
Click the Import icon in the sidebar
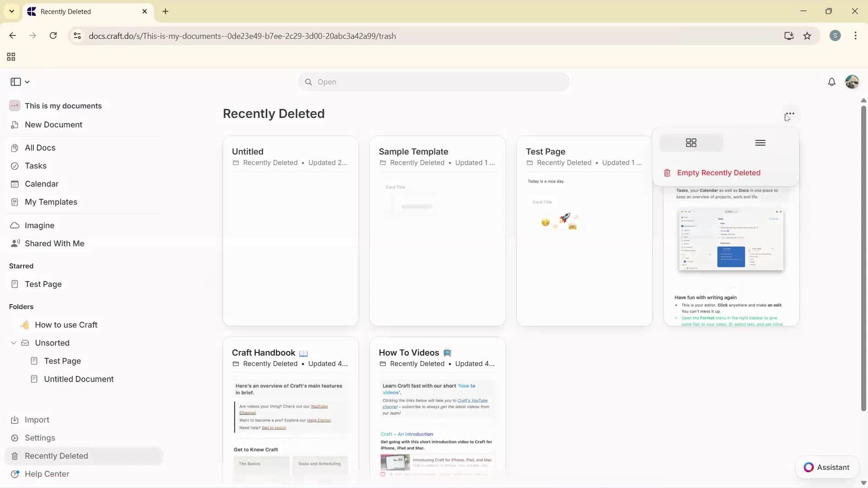tap(15, 420)
